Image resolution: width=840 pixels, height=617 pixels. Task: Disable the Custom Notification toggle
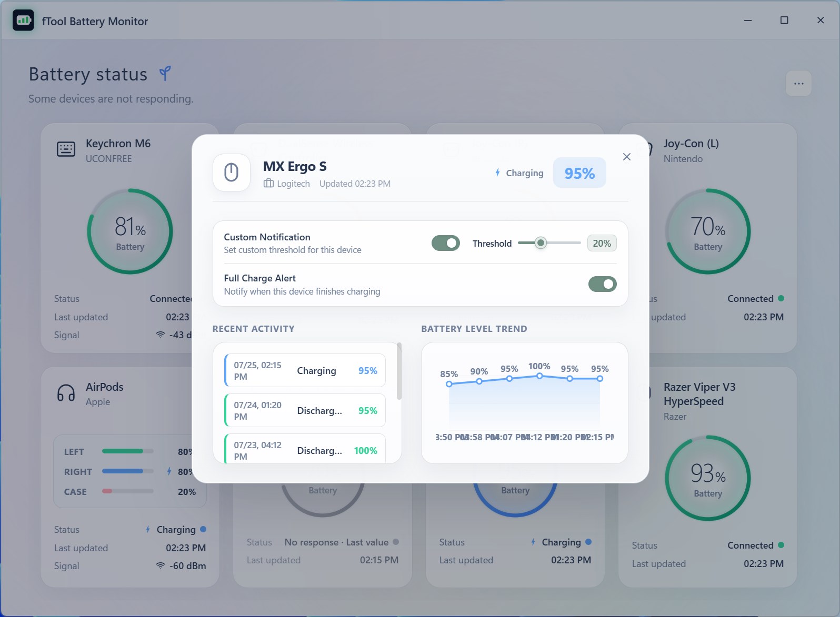click(x=446, y=243)
